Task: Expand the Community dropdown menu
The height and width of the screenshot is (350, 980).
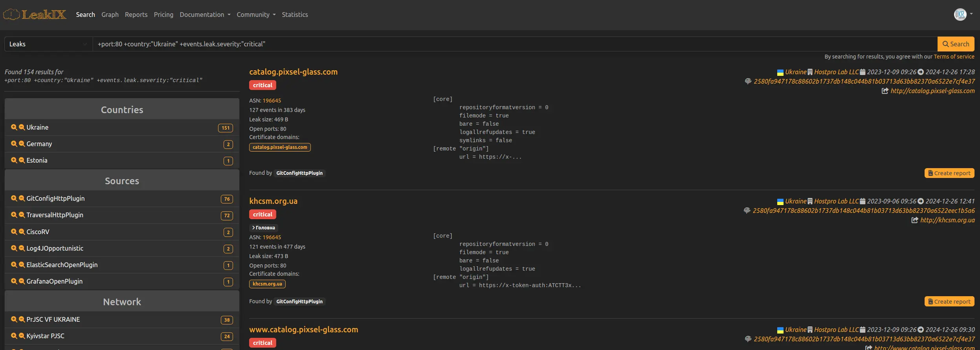Action: (x=256, y=15)
